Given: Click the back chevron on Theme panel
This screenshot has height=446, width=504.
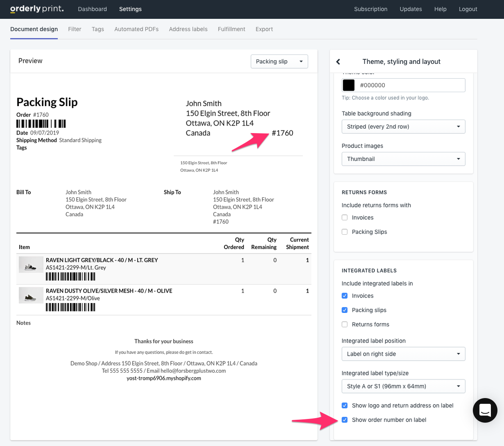Looking at the screenshot, I should pos(338,61).
